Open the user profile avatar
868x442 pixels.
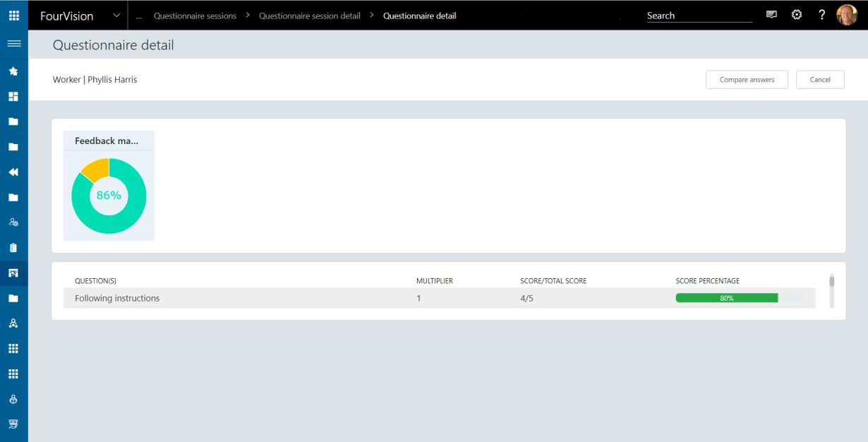coord(847,15)
